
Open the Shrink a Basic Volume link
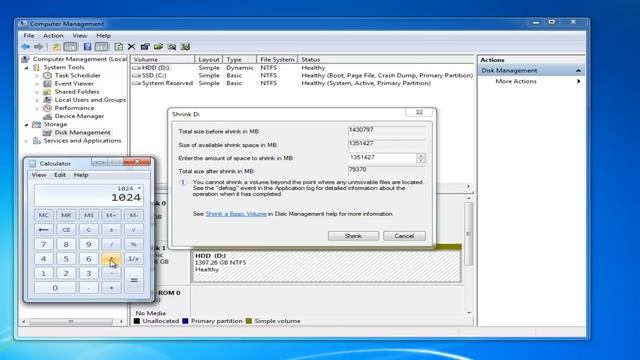[x=236, y=214]
